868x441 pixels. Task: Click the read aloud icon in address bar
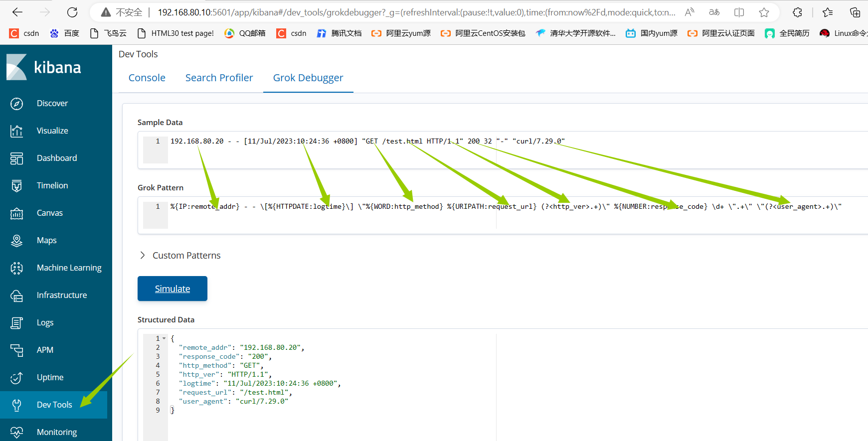pyautogui.click(x=690, y=12)
